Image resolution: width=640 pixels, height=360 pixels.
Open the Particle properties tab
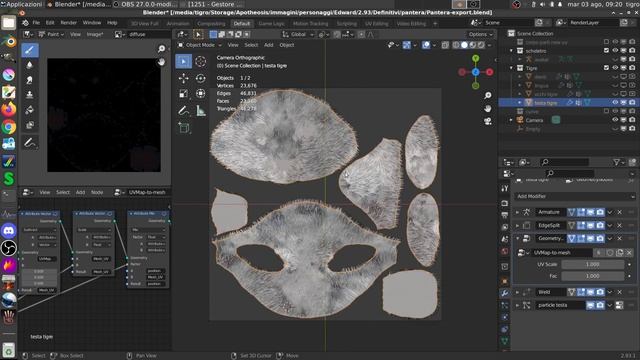(x=504, y=305)
